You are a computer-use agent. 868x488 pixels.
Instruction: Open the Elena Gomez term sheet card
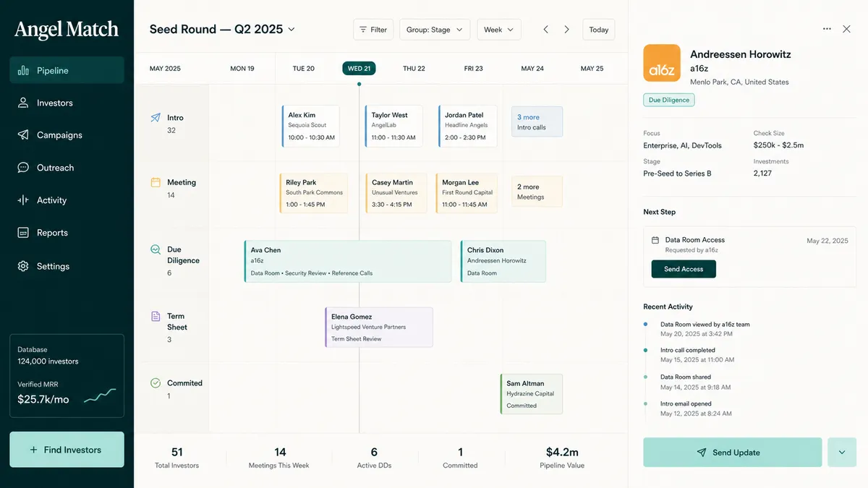click(379, 328)
